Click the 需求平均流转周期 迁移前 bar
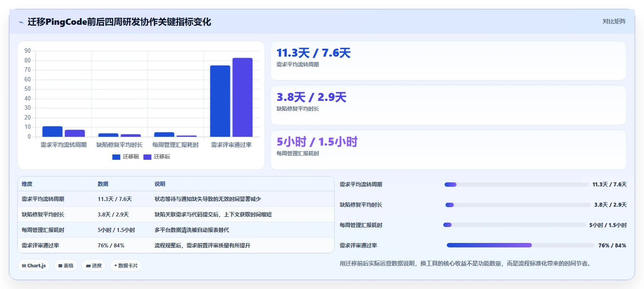 (x=52, y=131)
